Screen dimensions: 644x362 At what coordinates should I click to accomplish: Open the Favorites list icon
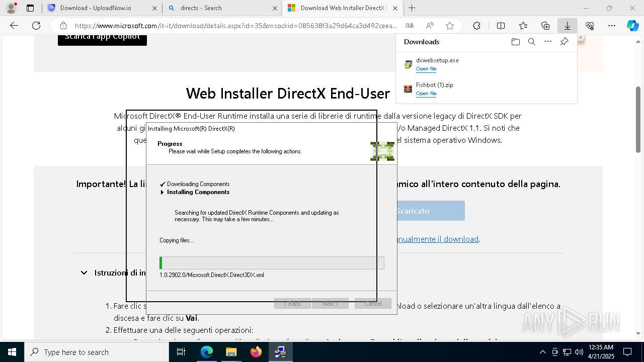click(523, 26)
